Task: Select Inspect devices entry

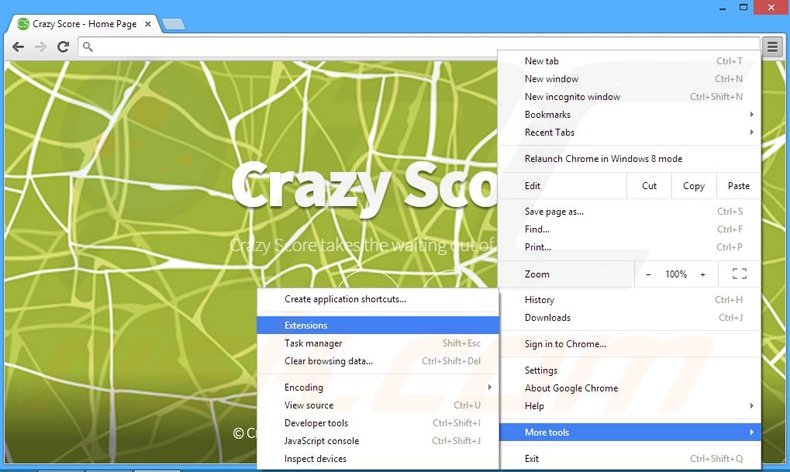Action: pyautogui.click(x=378, y=459)
